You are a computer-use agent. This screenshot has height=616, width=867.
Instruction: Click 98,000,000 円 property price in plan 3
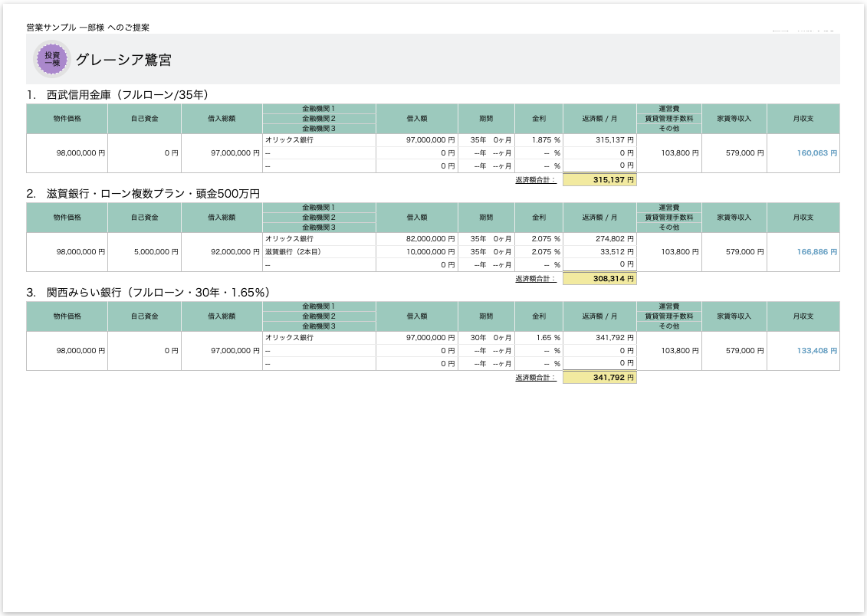67,351
